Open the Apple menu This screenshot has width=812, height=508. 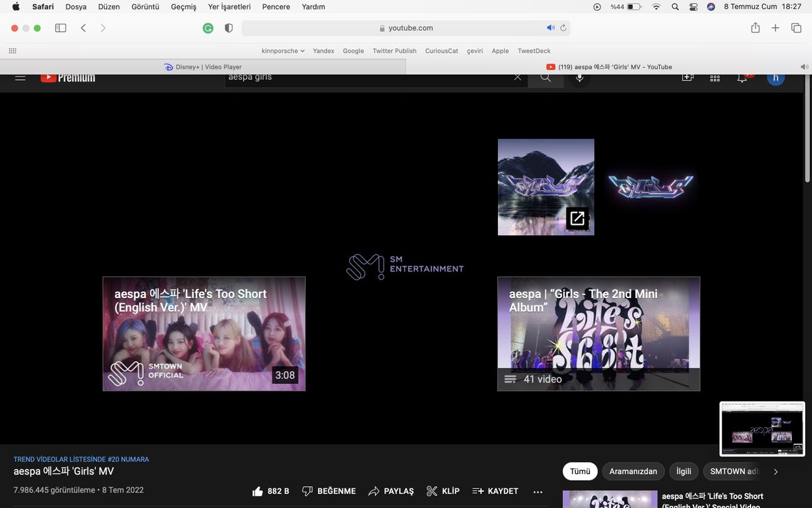(x=16, y=7)
